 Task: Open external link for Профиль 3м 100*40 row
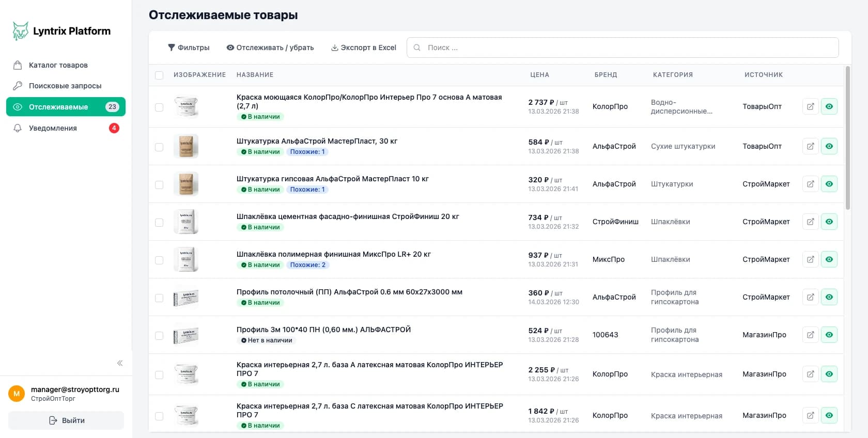(810, 335)
